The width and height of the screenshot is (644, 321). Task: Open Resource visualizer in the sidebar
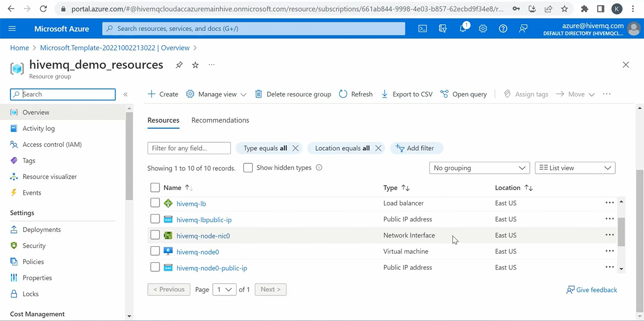tap(50, 177)
